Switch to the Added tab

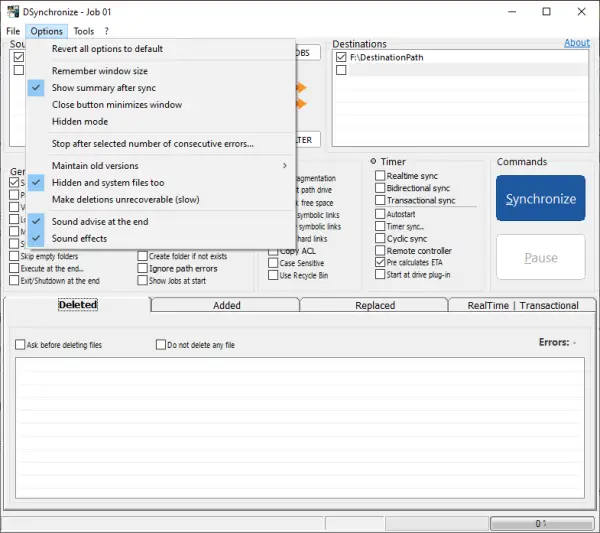226,305
